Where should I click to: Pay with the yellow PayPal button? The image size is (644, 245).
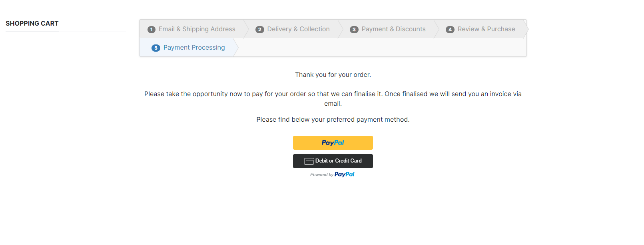(333, 143)
